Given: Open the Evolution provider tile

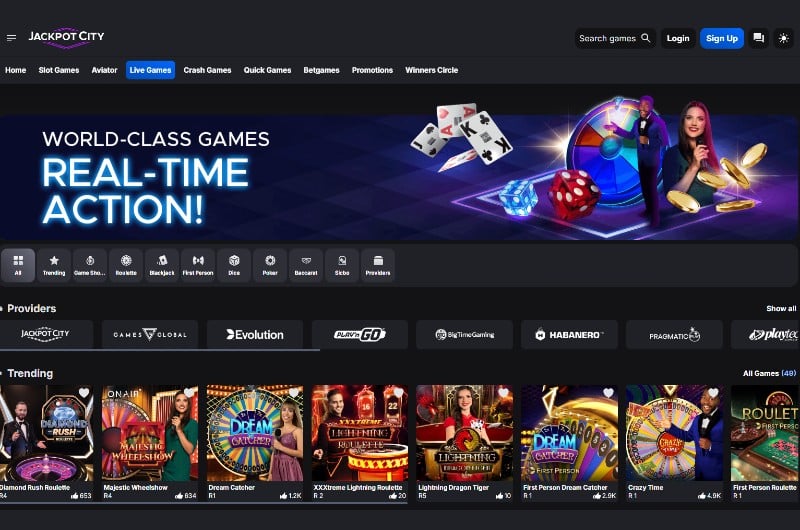Looking at the screenshot, I should [x=255, y=335].
